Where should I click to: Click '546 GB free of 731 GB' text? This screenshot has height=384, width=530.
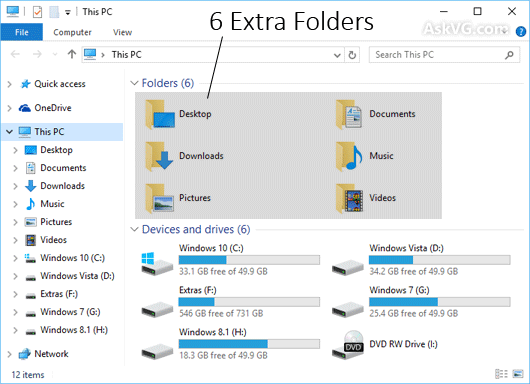(221, 314)
